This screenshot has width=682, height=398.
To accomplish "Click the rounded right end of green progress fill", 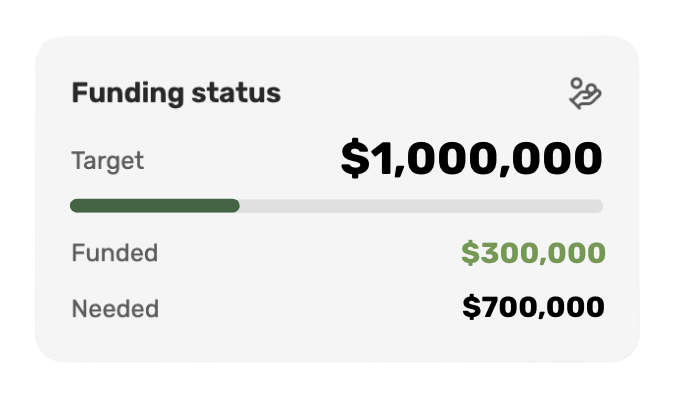I will (x=235, y=206).
